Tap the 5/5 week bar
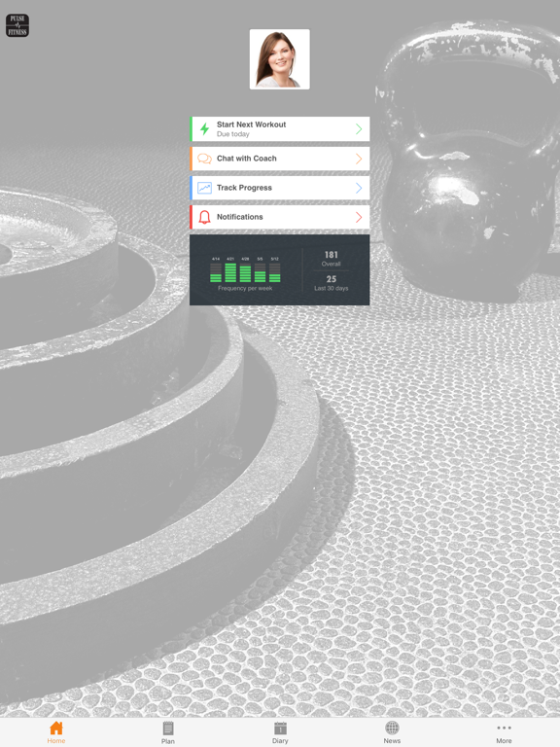Viewport: 560px width, 747px height. click(x=260, y=272)
